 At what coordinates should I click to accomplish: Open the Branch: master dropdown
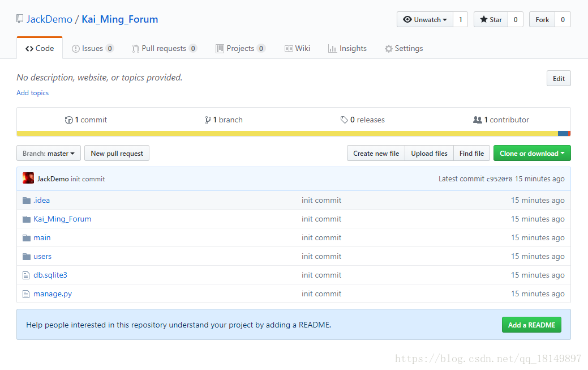49,153
